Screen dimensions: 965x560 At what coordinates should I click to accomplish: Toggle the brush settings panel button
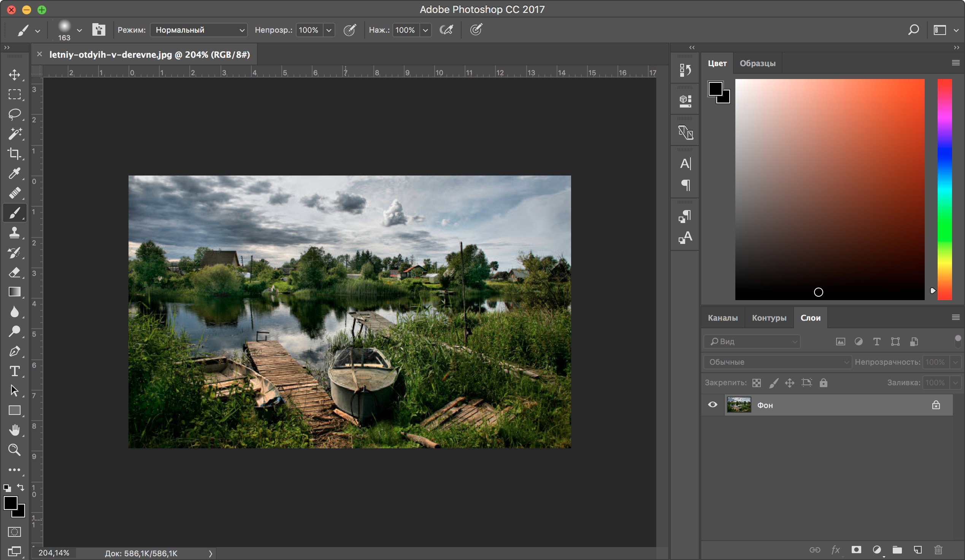(99, 30)
